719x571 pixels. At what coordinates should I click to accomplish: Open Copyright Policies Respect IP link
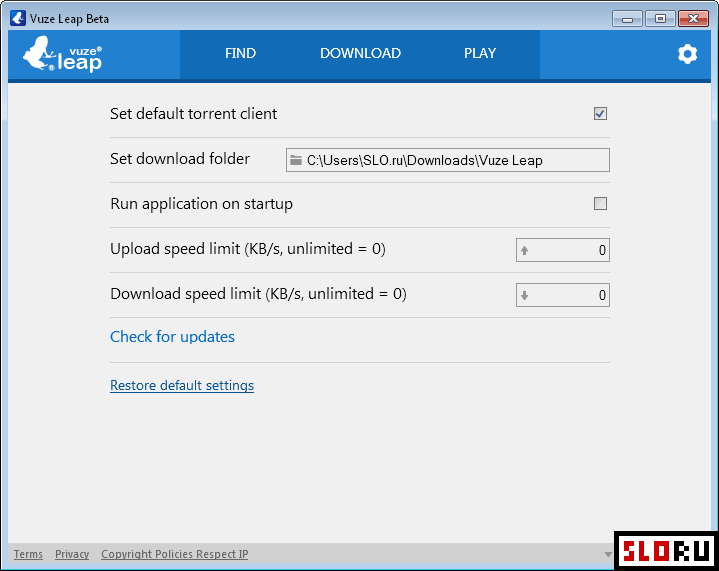click(x=175, y=554)
